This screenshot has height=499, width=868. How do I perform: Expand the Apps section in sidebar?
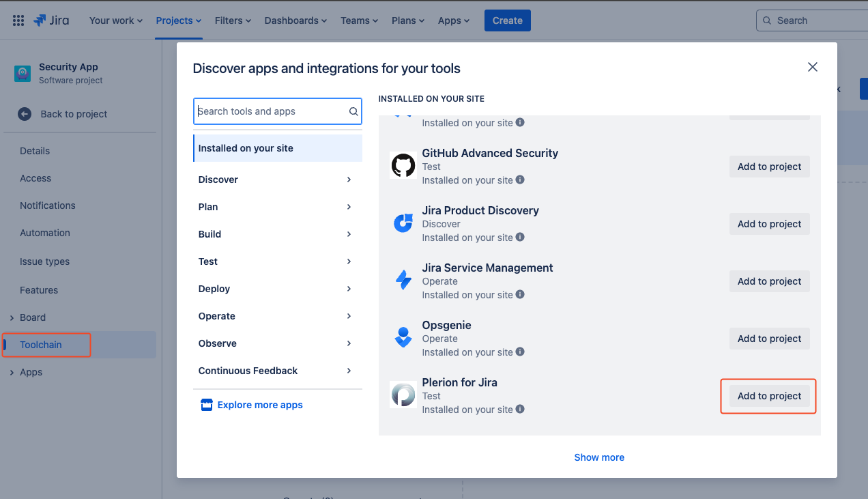[x=12, y=372]
